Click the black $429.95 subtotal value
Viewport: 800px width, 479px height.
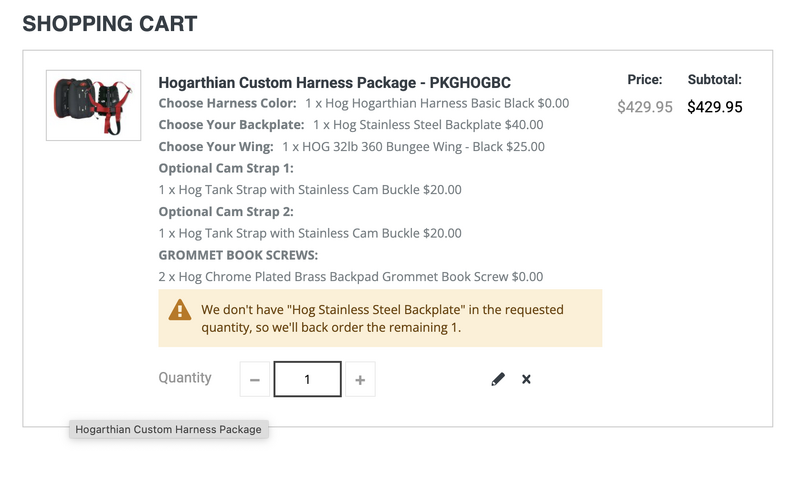coord(715,106)
